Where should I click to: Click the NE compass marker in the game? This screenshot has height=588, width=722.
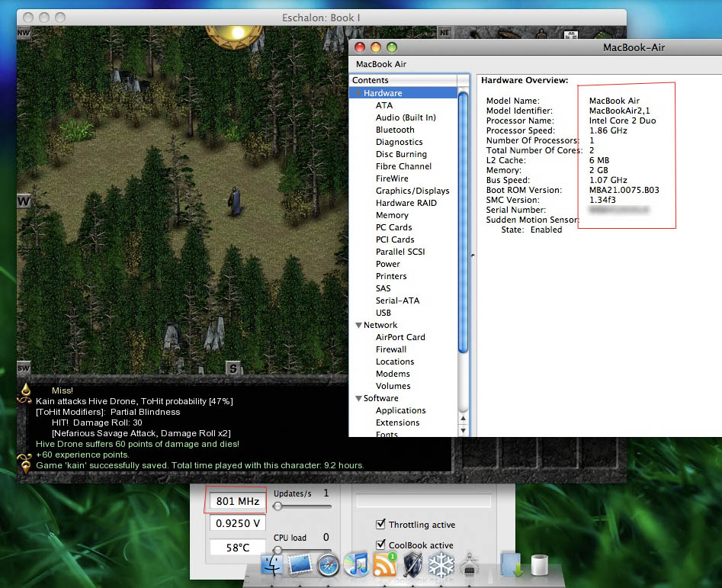444,33
